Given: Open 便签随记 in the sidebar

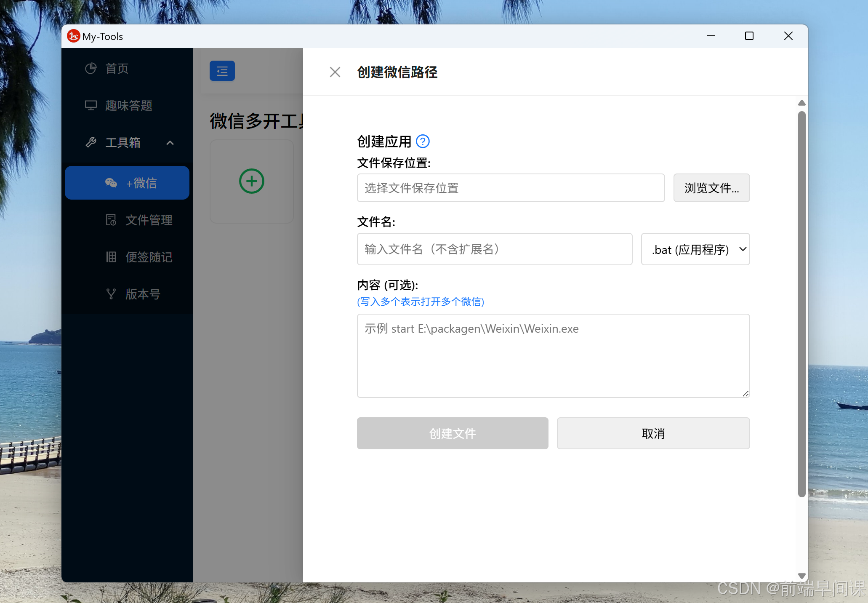Looking at the screenshot, I should [127, 257].
